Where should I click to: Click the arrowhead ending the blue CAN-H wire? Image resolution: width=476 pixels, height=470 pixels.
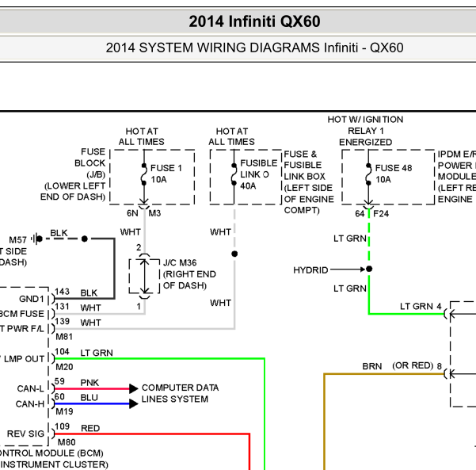(134, 403)
